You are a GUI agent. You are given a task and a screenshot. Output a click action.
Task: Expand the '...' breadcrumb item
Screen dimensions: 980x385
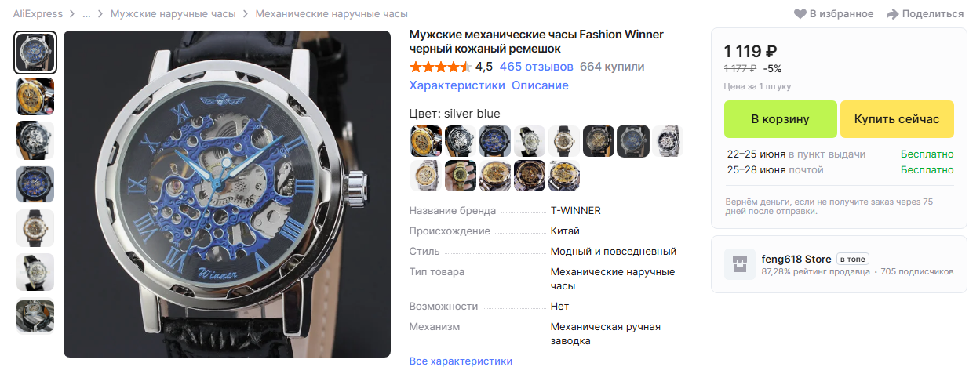[86, 14]
